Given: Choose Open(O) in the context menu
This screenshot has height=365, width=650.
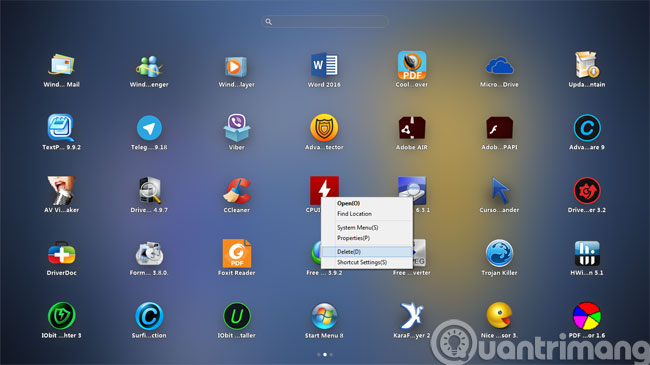Looking at the screenshot, I should coord(367,203).
